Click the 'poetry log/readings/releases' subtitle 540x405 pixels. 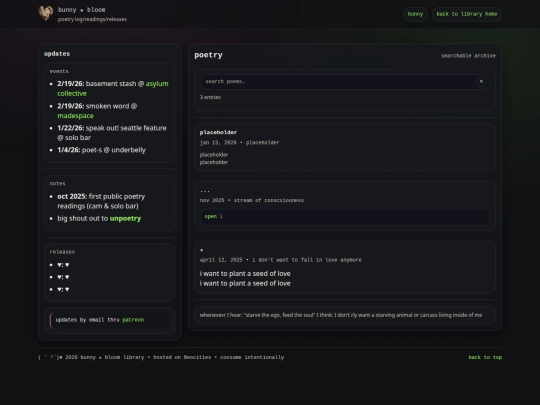(x=92, y=20)
